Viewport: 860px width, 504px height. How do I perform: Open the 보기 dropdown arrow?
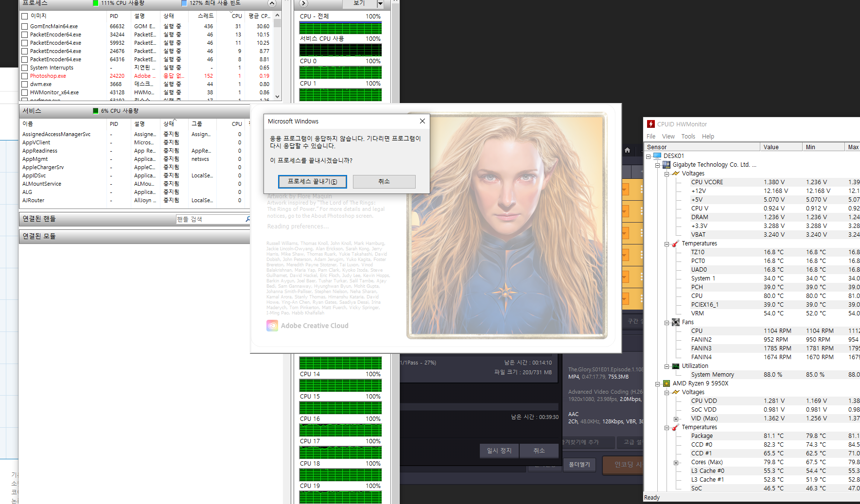[x=380, y=4]
